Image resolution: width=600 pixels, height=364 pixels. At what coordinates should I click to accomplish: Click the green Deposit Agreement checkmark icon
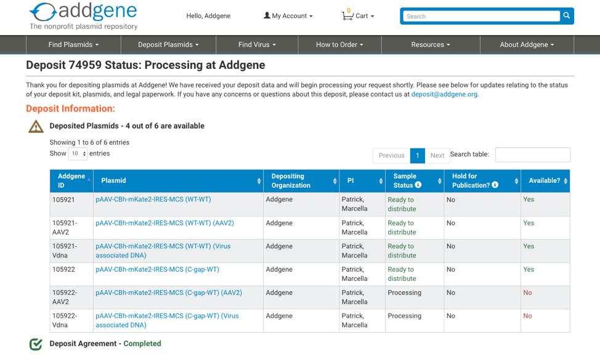[36, 344]
